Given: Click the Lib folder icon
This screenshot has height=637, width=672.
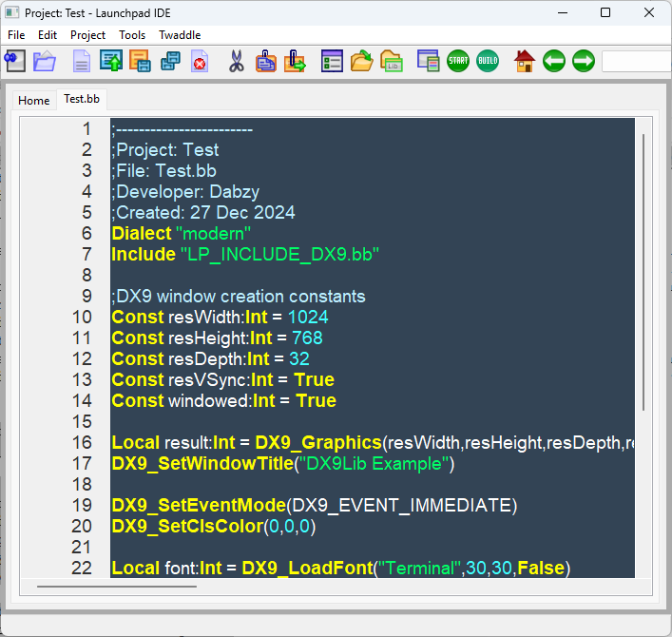Looking at the screenshot, I should pyautogui.click(x=392, y=62).
